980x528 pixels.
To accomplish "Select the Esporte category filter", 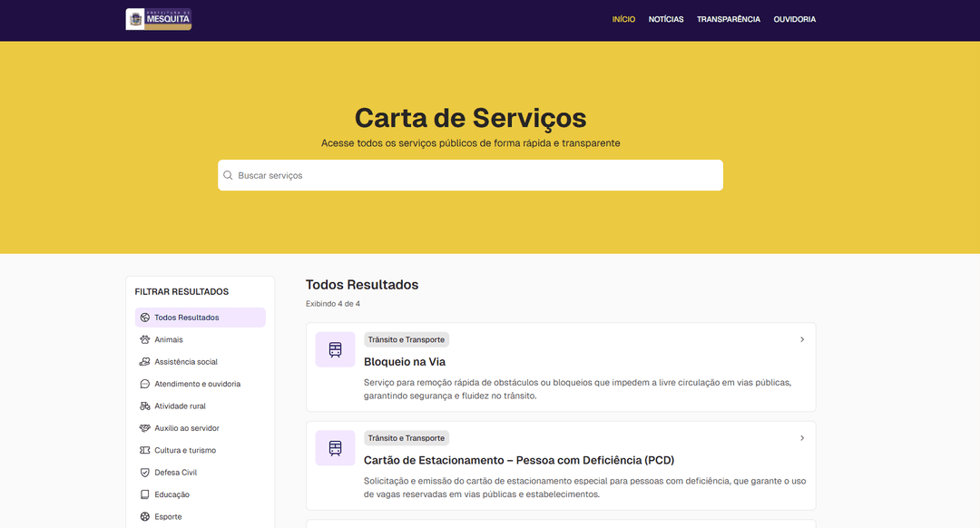I will point(169,516).
